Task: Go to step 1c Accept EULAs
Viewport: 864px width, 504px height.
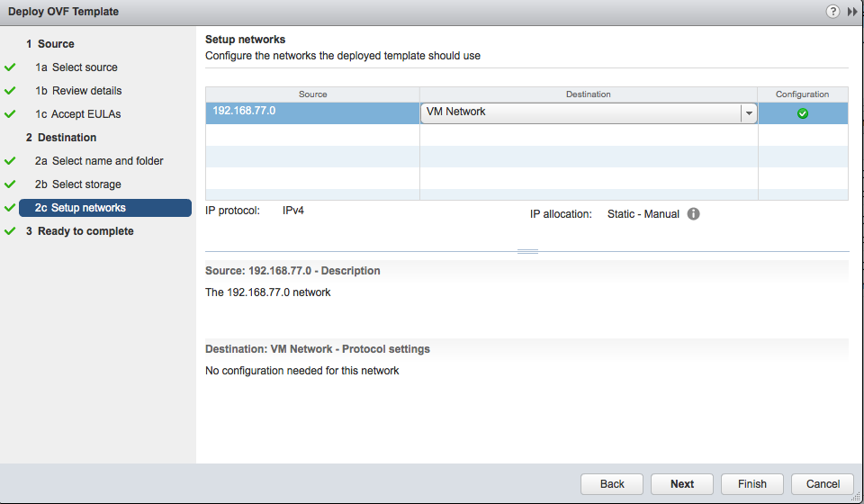Action: tap(77, 114)
